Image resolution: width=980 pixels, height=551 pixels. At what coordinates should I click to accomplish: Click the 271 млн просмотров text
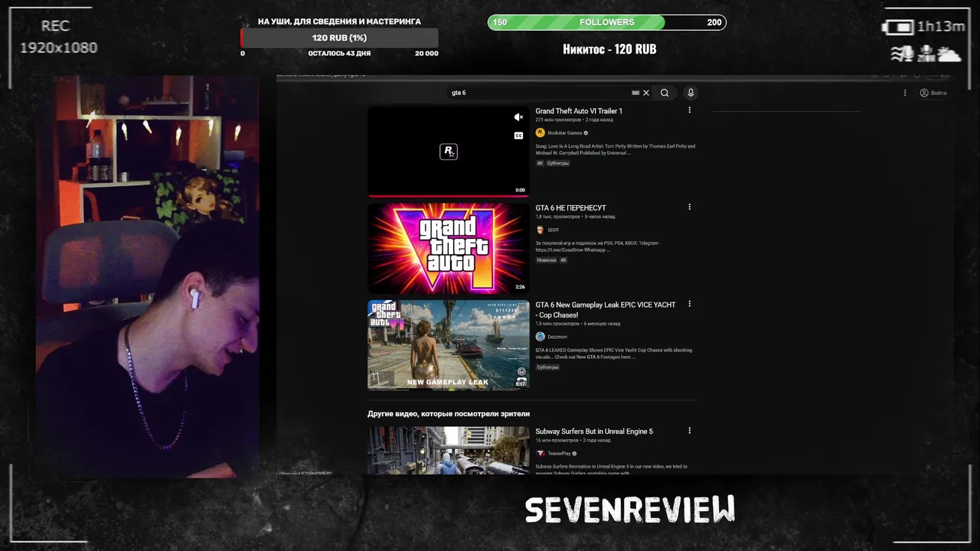click(558, 120)
